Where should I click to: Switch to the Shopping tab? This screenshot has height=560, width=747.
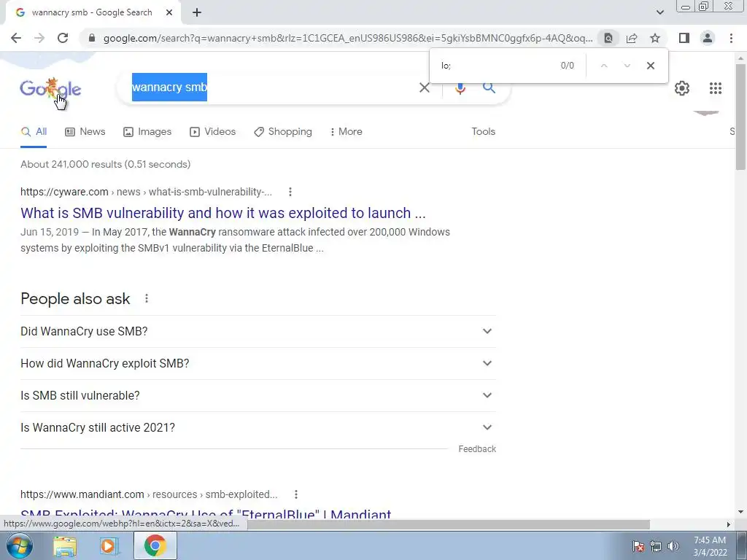(283, 132)
